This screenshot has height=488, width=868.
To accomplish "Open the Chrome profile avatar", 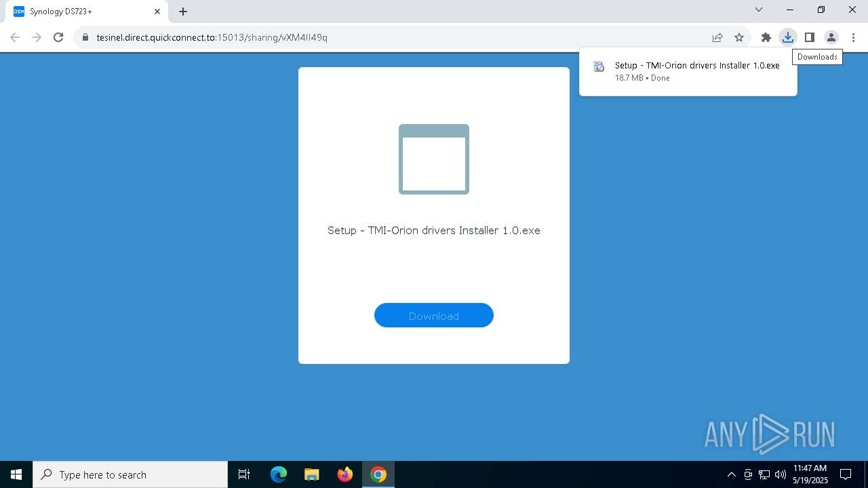I will (x=831, y=37).
